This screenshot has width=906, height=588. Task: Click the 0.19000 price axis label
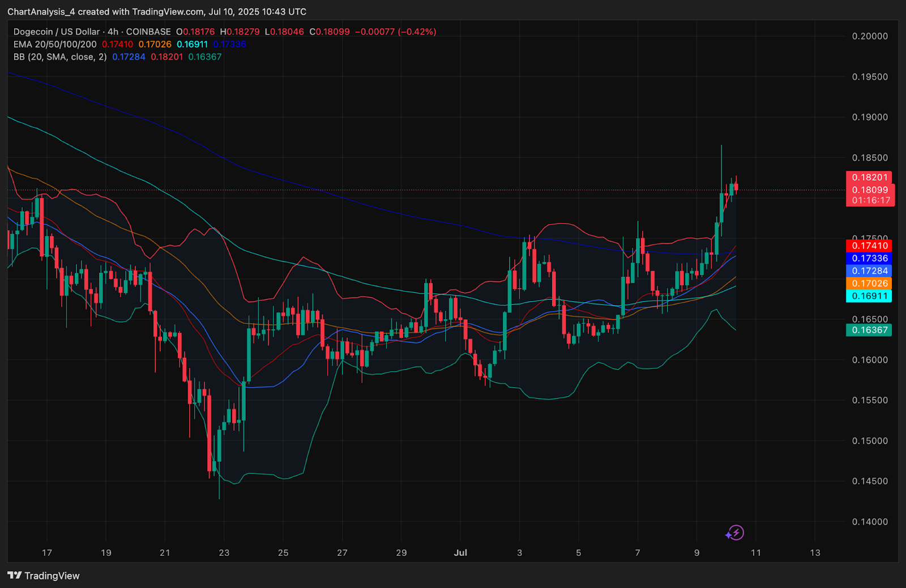click(x=870, y=117)
